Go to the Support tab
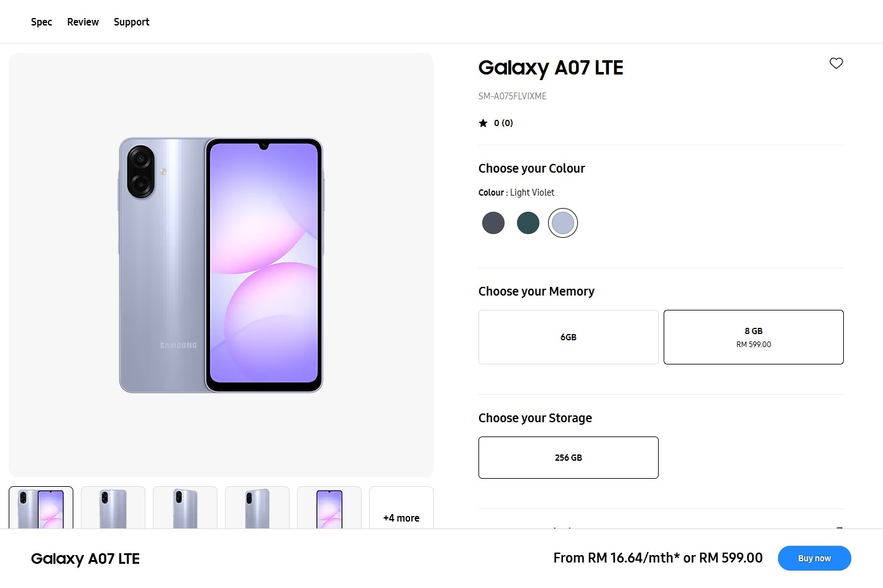Screen dimensions: 883x588 [131, 22]
